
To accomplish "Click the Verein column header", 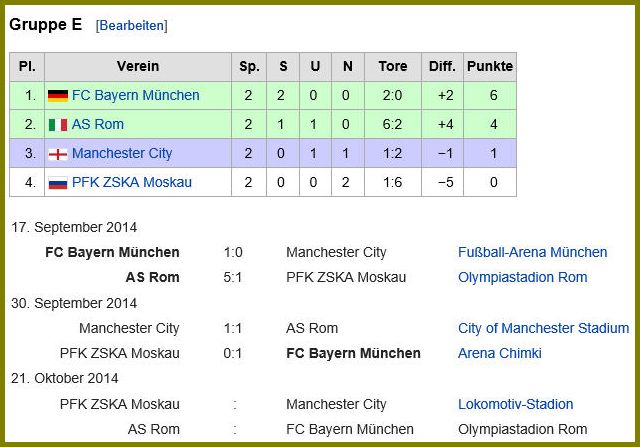I will pyautogui.click(x=138, y=67).
